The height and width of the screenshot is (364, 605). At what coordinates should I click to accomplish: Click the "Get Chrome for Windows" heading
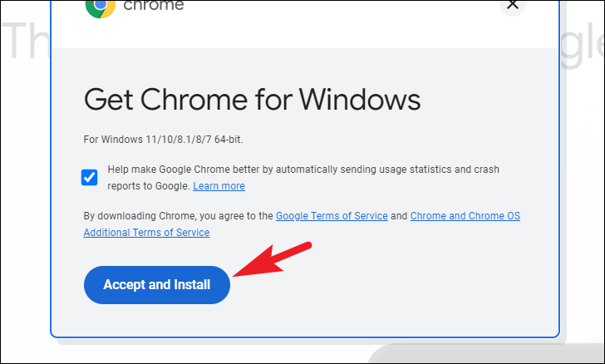(252, 100)
